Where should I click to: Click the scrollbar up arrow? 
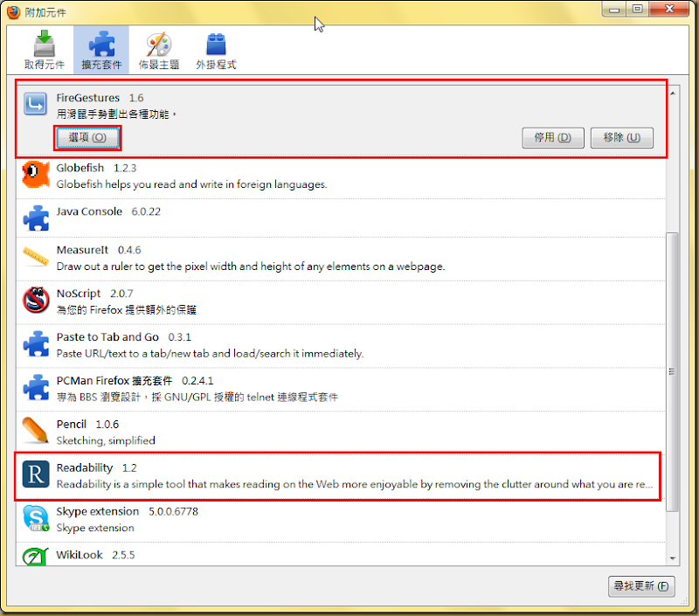(673, 93)
